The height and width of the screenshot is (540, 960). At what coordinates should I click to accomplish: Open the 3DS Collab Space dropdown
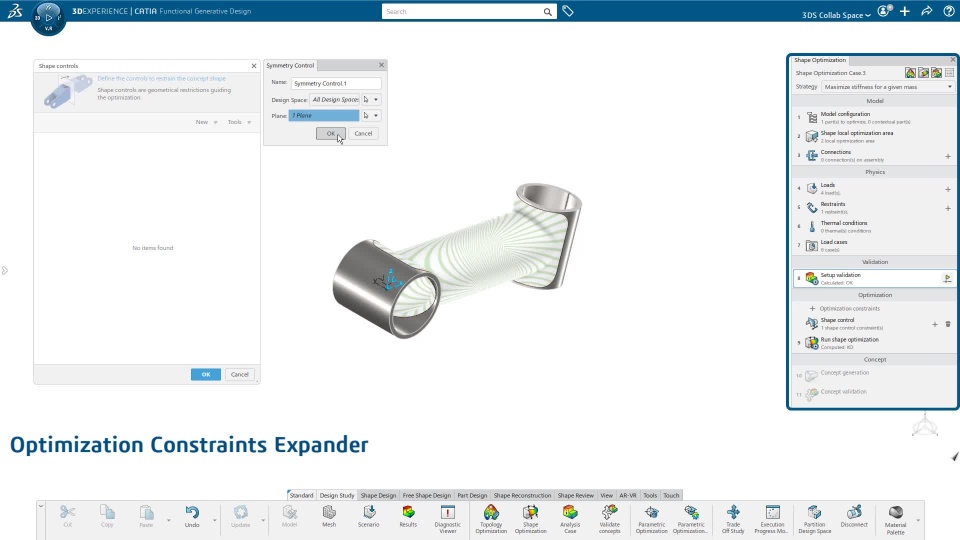tap(836, 15)
